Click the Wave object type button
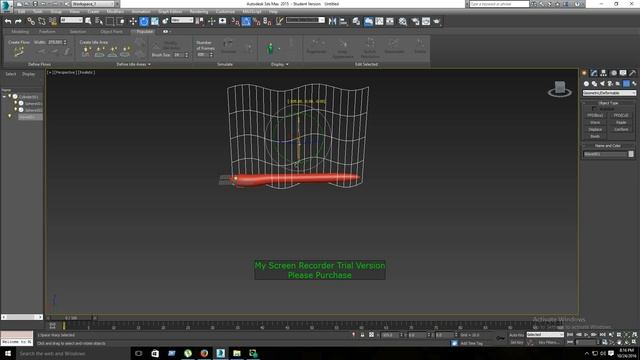 (595, 122)
